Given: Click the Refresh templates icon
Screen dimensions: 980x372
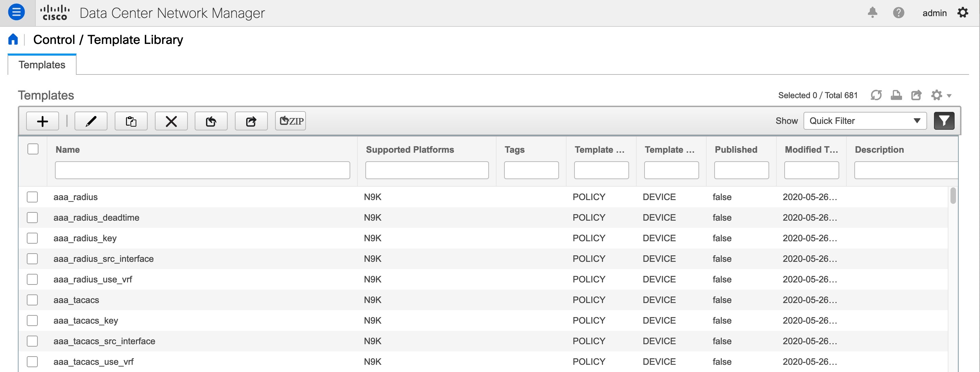Looking at the screenshot, I should click(876, 95).
